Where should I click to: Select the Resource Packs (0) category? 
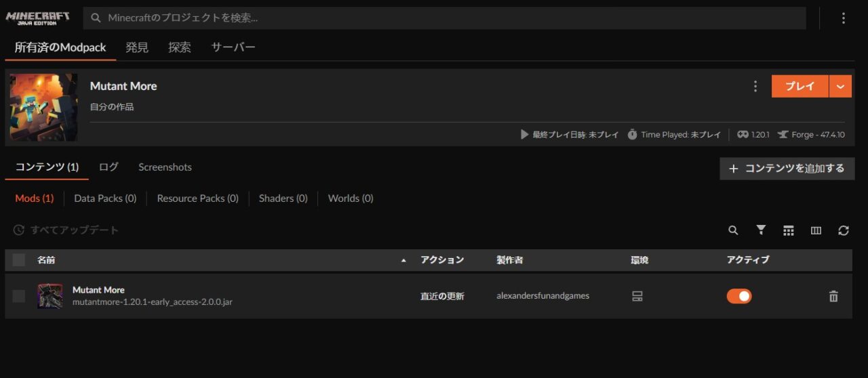197,198
